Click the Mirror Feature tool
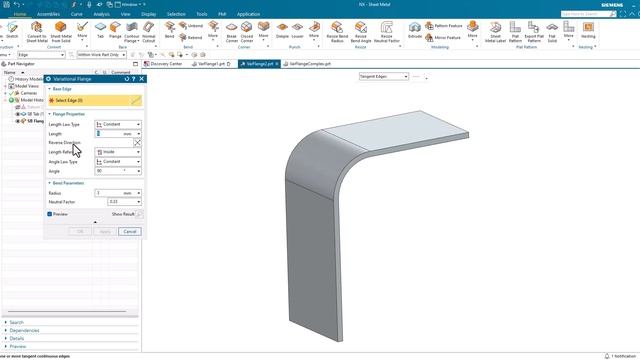 443,37
